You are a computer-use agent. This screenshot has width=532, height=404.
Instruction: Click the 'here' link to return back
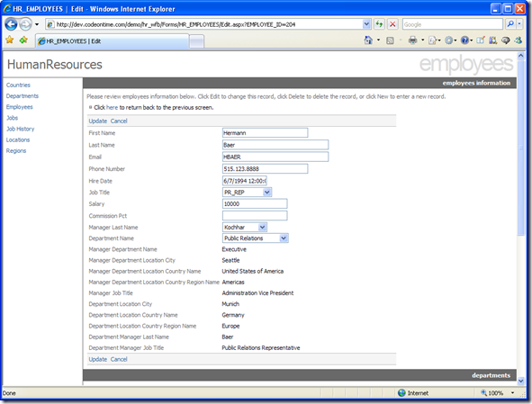[112, 108]
